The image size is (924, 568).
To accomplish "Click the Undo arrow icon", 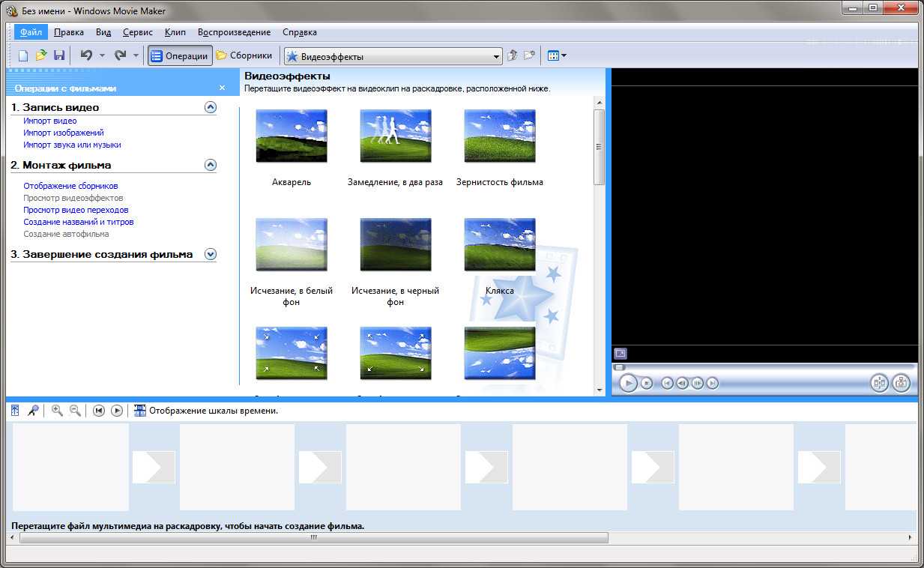I will [86, 55].
